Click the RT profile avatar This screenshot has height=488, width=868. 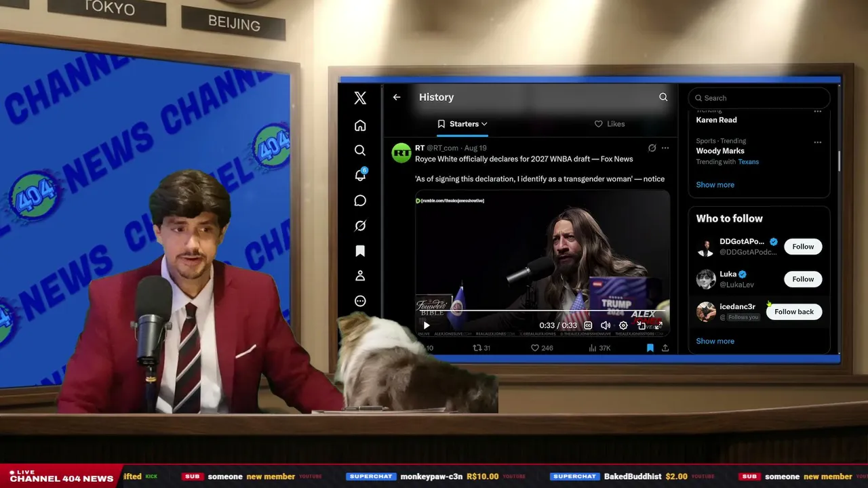pos(401,153)
